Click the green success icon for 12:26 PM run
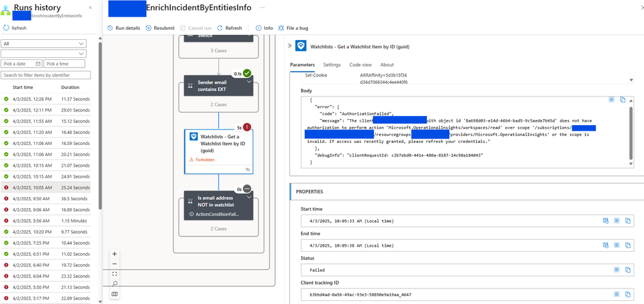The height and width of the screenshot is (304, 644). click(x=6, y=99)
